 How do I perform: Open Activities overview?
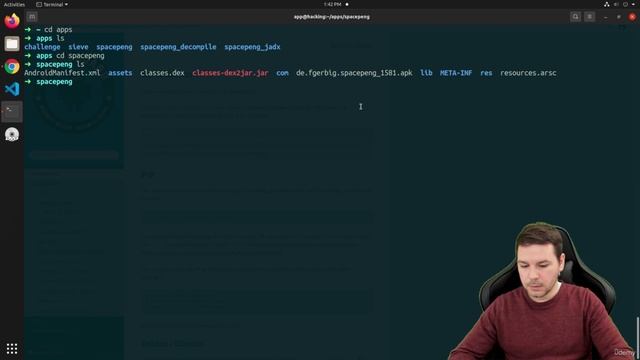[14, 4]
